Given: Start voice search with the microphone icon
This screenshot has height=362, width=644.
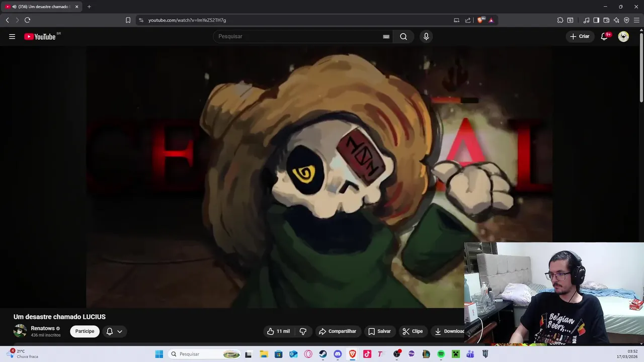Looking at the screenshot, I should [x=426, y=36].
